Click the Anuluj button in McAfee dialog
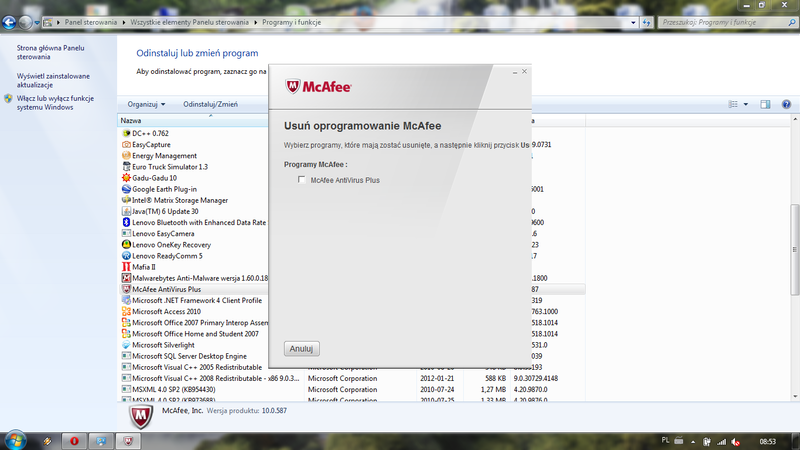800x450 pixels. pyautogui.click(x=302, y=348)
